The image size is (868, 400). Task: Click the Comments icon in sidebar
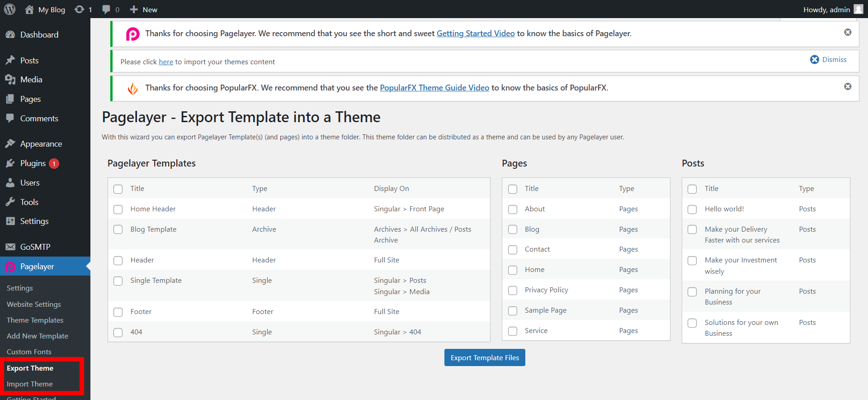[10, 119]
